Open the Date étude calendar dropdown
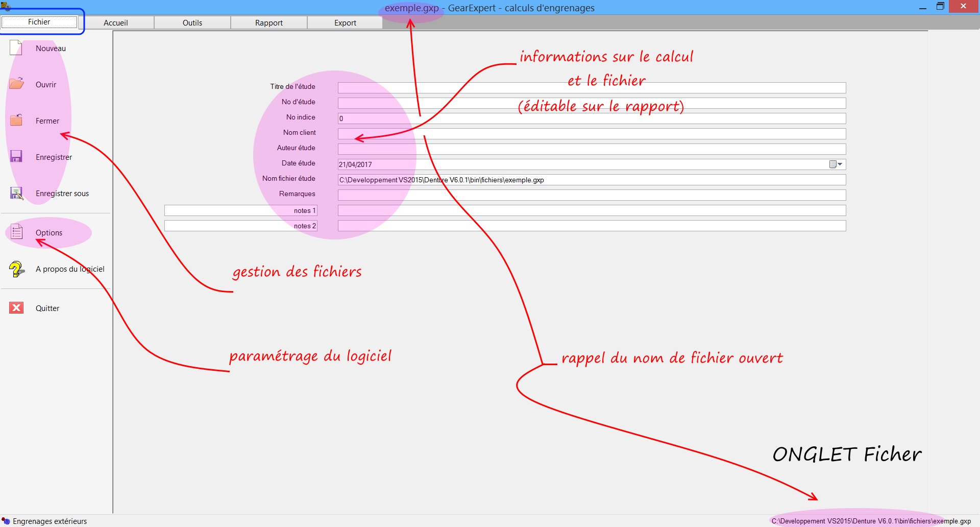Image resolution: width=980 pixels, height=527 pixels. click(836, 164)
